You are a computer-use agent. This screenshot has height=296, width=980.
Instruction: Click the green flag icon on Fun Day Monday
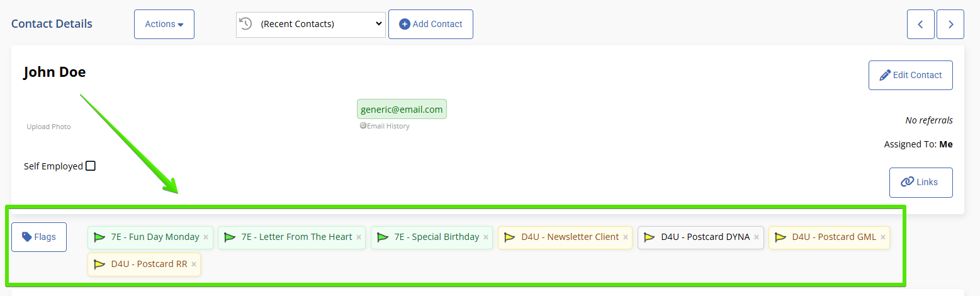(x=99, y=237)
